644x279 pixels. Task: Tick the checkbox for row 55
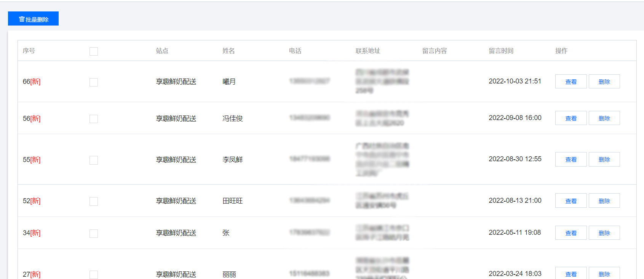click(94, 160)
